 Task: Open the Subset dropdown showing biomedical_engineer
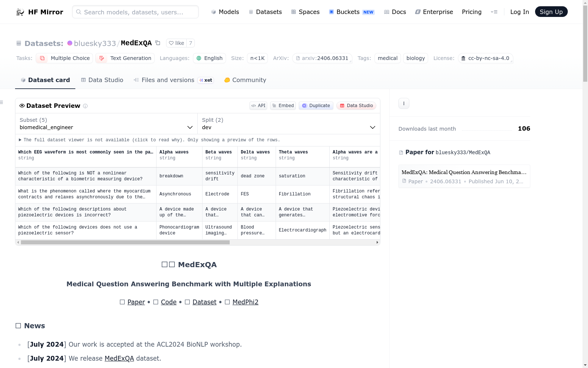[106, 124]
